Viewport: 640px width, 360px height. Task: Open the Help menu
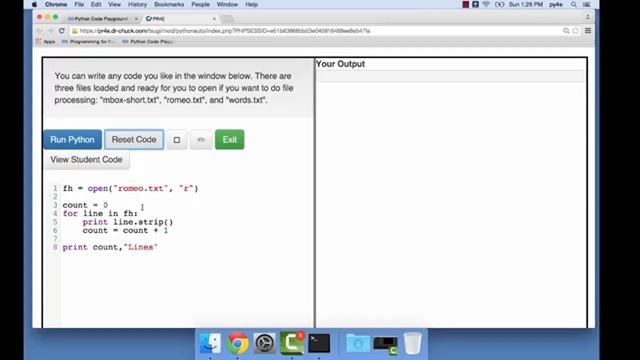pos(251,4)
